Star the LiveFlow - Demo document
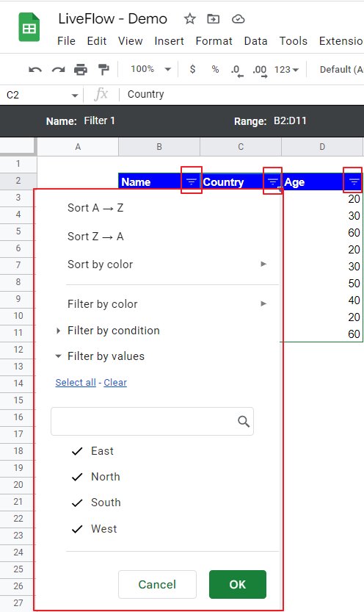The width and height of the screenshot is (364, 612). tap(190, 19)
